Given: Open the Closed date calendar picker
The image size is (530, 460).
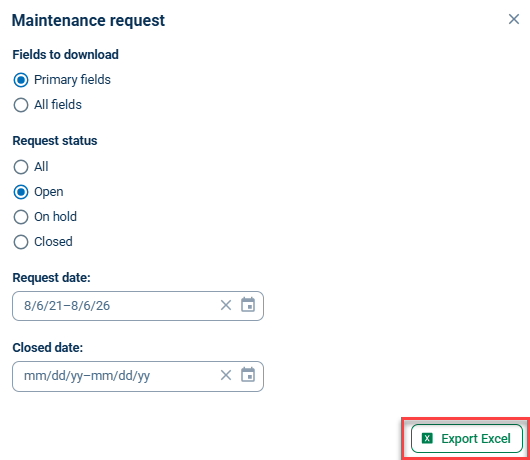Looking at the screenshot, I should tap(248, 375).
